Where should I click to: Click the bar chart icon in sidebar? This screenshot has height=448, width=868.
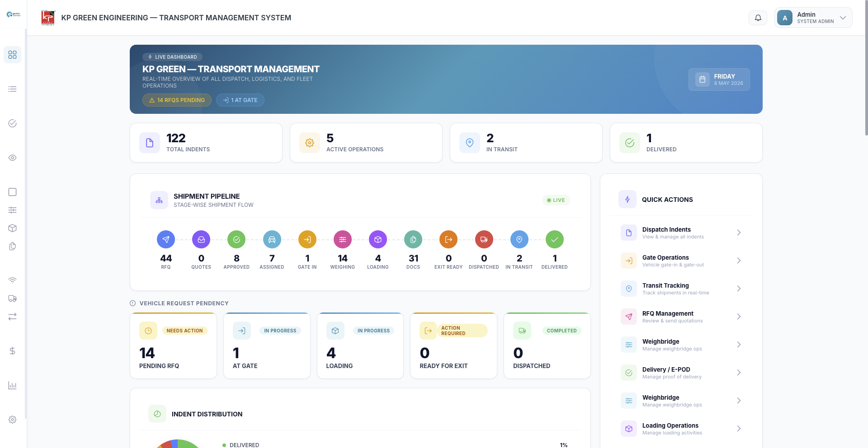coord(12,385)
